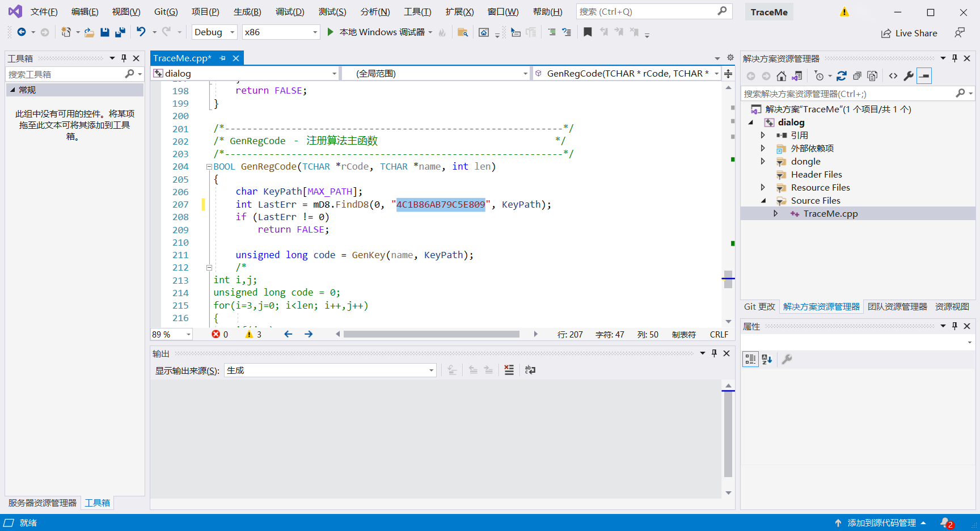Expand the 引用 references node
980x531 pixels.
click(763, 135)
